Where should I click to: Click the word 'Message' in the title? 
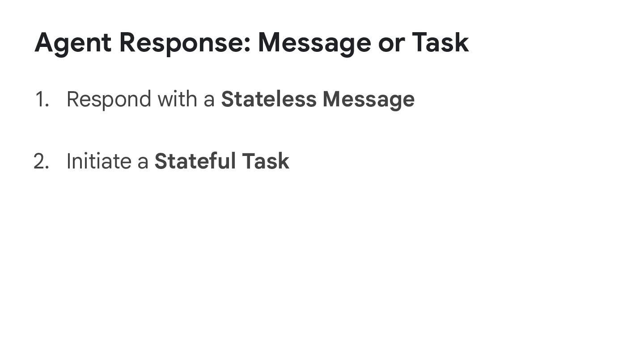tap(314, 43)
